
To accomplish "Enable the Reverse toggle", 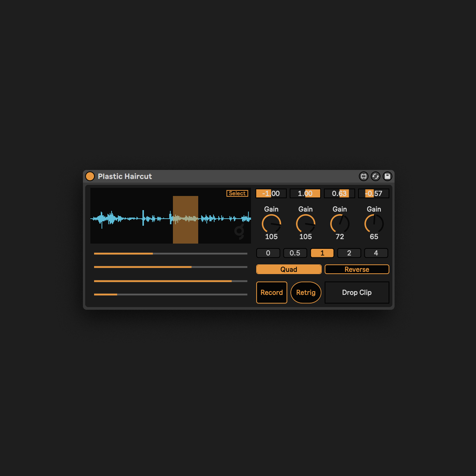I will coord(357,269).
